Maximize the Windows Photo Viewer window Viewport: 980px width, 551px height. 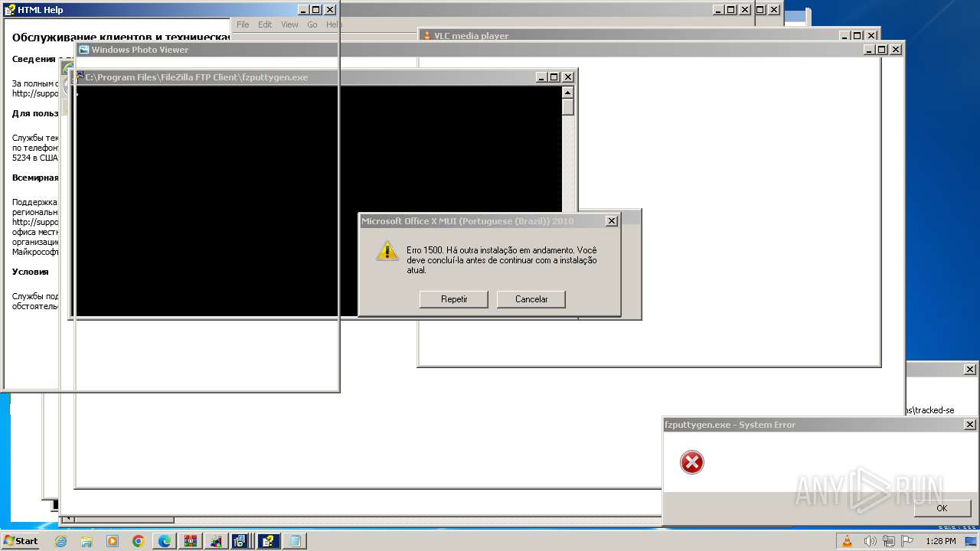click(x=881, y=50)
